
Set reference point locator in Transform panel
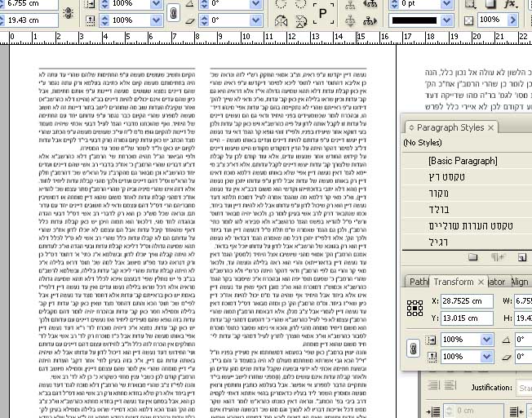click(x=415, y=309)
